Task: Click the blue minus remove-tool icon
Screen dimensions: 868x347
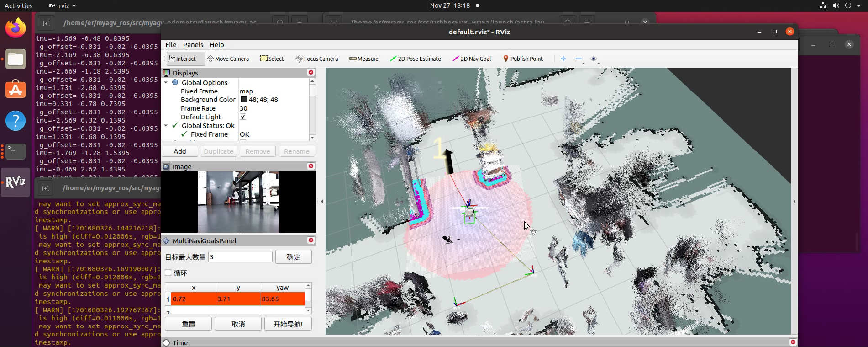Action: [x=579, y=59]
